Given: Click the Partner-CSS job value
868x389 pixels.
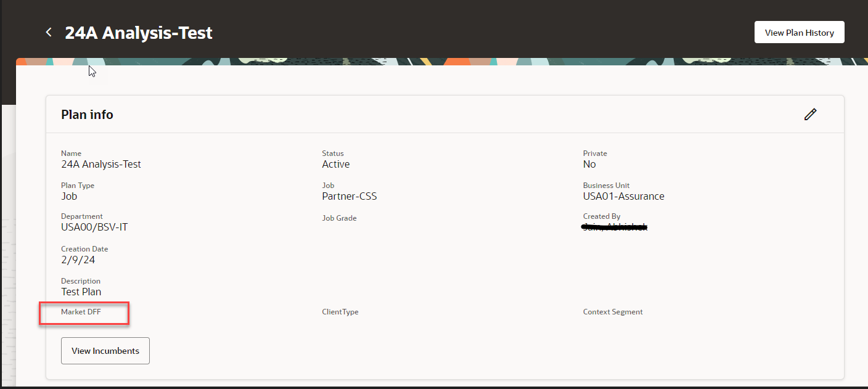Looking at the screenshot, I should pyautogui.click(x=350, y=196).
